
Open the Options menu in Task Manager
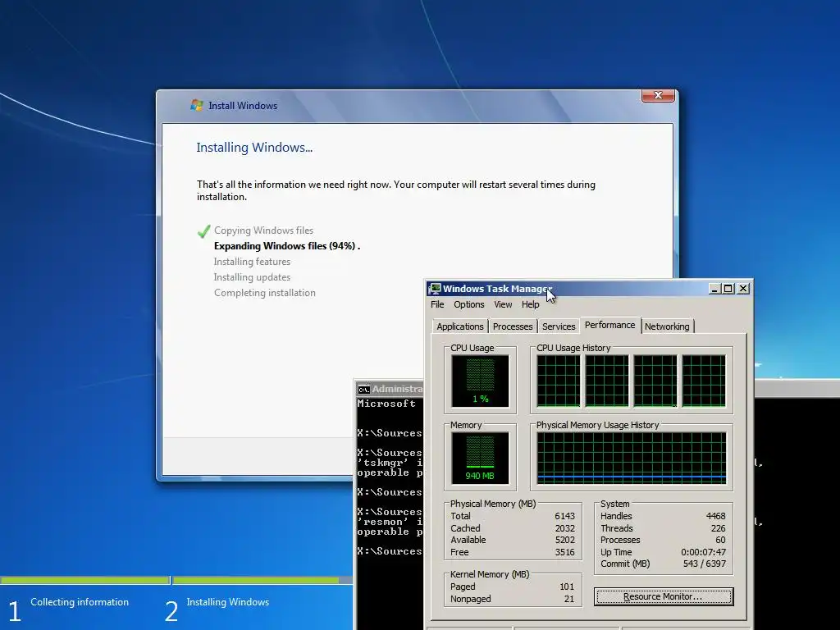pos(468,304)
